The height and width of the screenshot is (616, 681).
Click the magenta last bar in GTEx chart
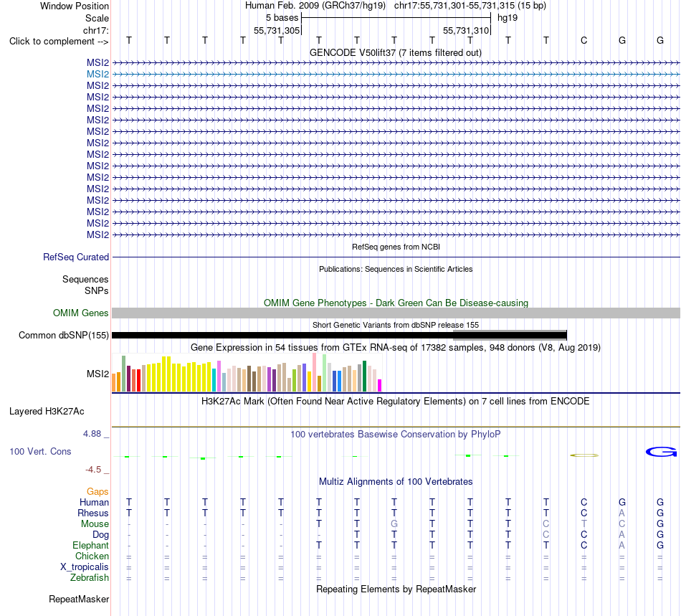click(x=380, y=386)
